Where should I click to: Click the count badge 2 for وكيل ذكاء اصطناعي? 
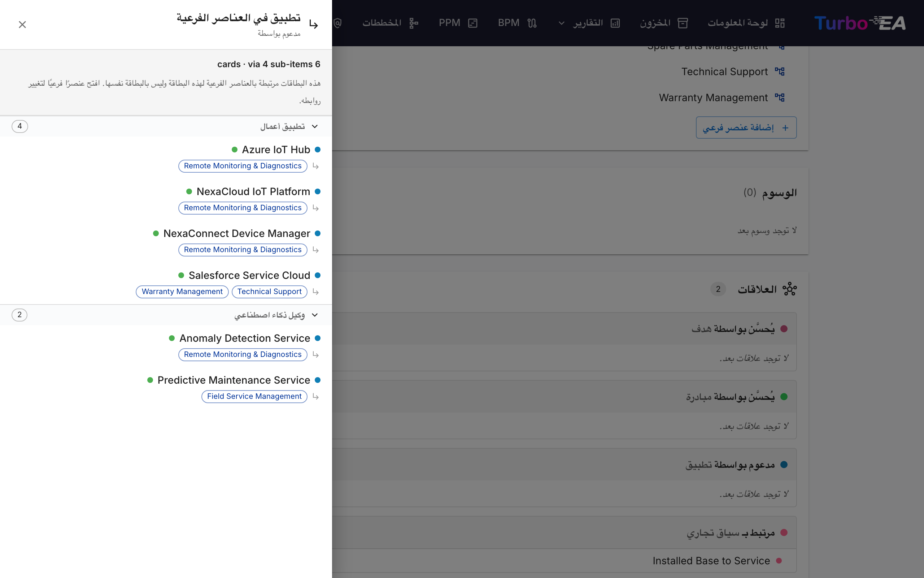point(19,315)
